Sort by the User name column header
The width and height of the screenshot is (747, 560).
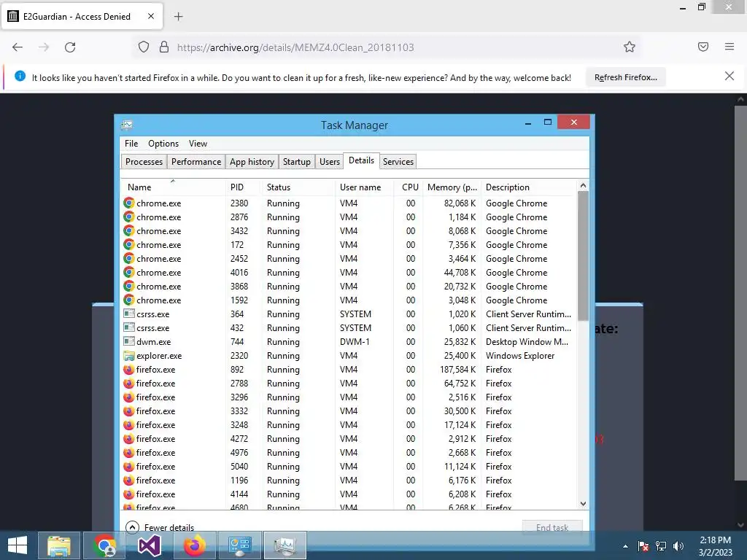click(x=364, y=187)
